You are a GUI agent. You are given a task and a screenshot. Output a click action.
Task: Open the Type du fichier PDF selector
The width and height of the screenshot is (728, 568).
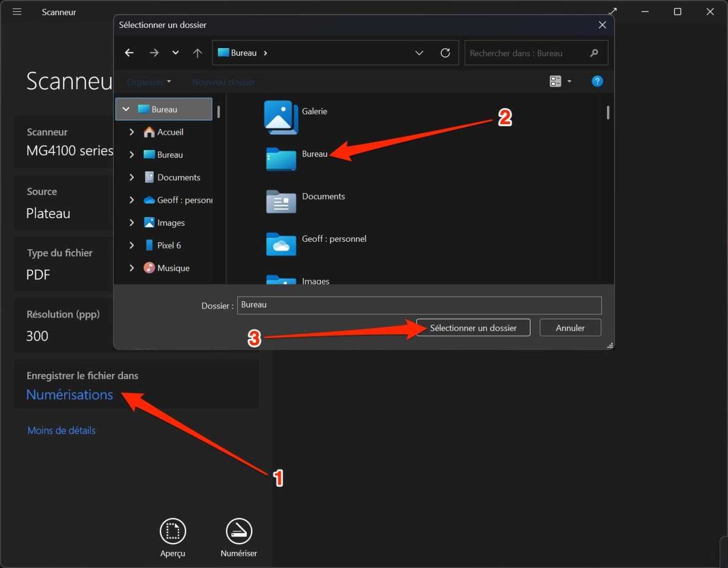pos(64,265)
